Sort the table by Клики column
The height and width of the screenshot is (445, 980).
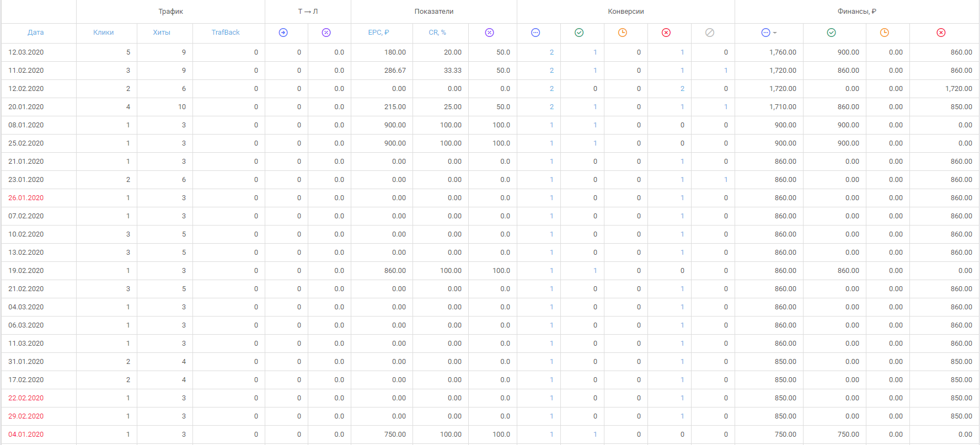click(104, 33)
